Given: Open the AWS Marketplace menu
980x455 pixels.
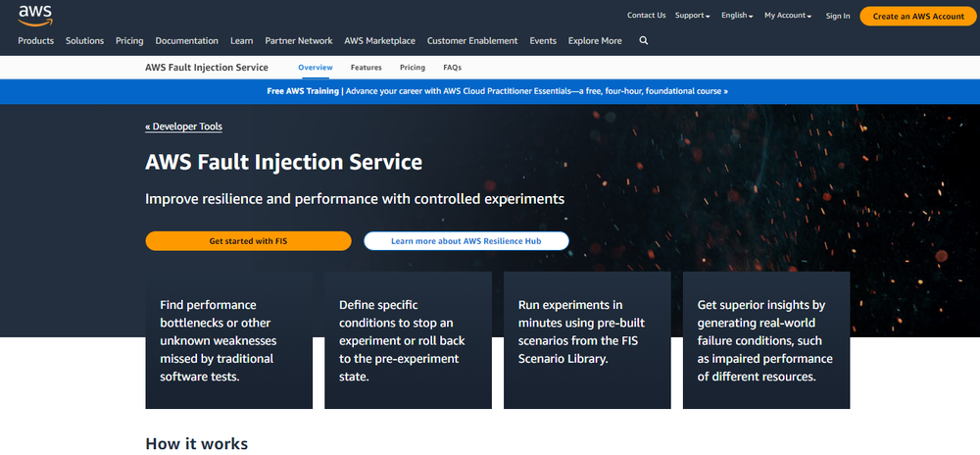Looking at the screenshot, I should (379, 40).
